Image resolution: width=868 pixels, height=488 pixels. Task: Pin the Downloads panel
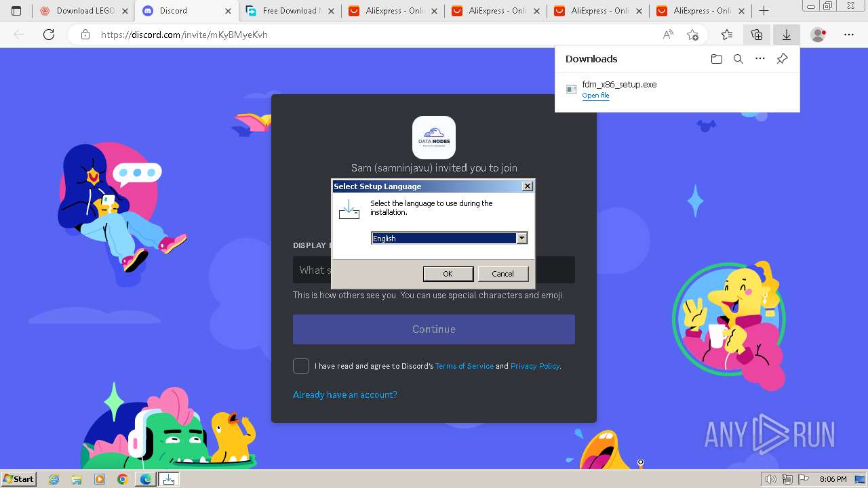(782, 59)
